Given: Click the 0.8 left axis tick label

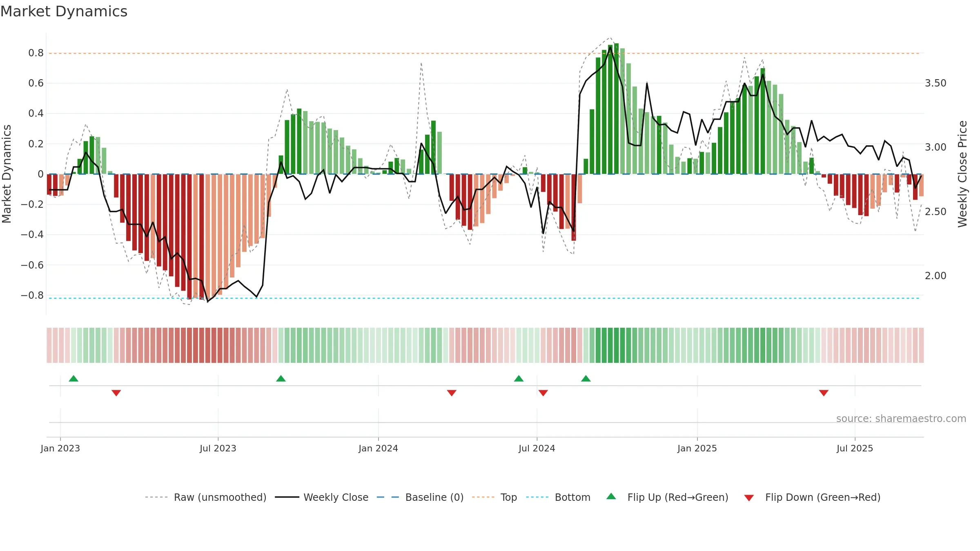Looking at the screenshot, I should [36, 53].
